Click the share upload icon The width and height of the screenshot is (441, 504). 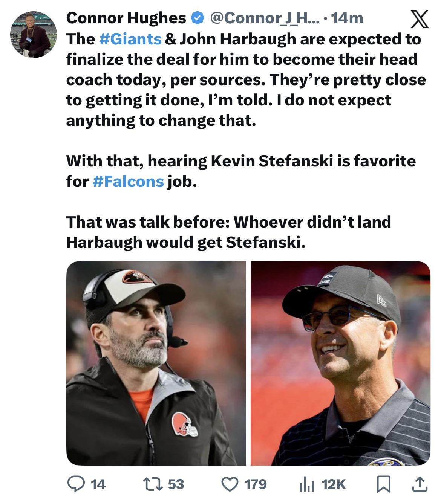coord(420,484)
